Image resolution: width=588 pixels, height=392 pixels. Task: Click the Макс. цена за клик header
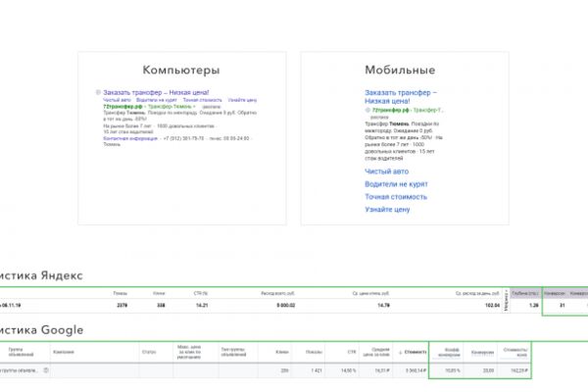point(189,352)
